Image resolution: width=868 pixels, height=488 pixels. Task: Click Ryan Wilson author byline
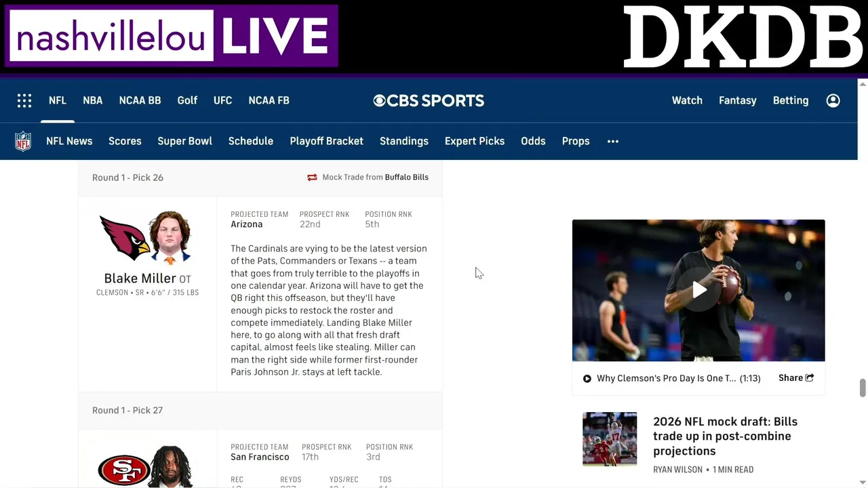click(677, 470)
